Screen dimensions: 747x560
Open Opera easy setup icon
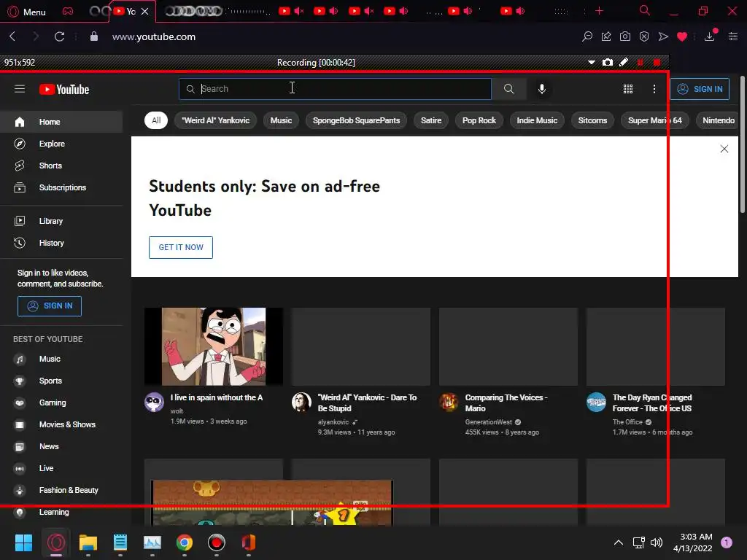[x=732, y=36]
